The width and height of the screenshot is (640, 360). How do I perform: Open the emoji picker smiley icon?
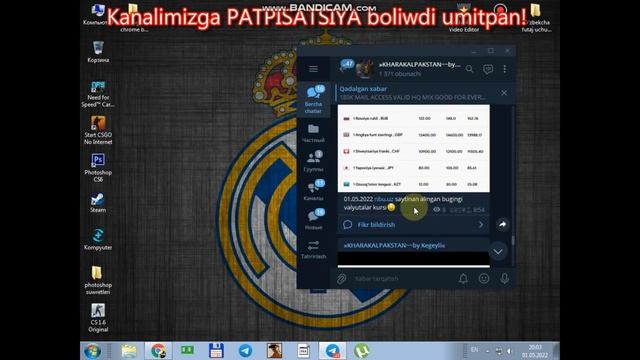[x=484, y=278]
